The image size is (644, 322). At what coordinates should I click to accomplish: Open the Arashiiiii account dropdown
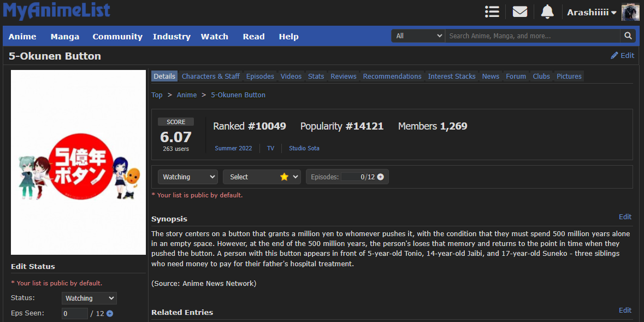tap(592, 13)
